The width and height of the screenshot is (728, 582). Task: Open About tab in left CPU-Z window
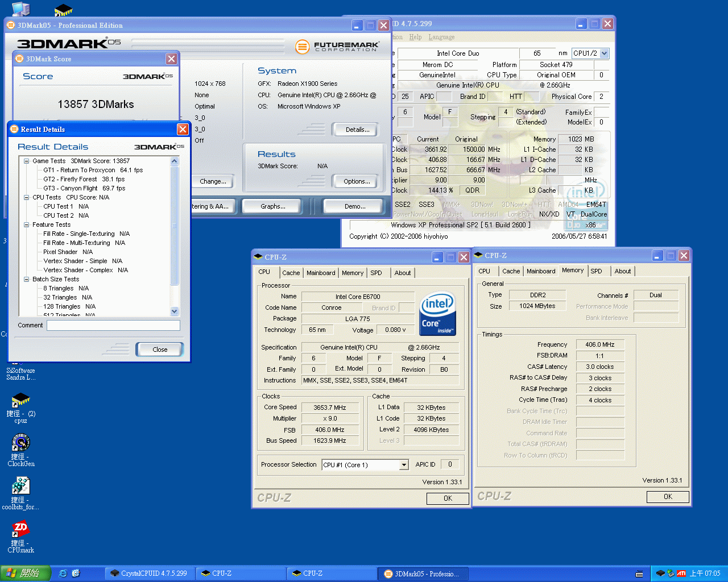[x=403, y=273]
